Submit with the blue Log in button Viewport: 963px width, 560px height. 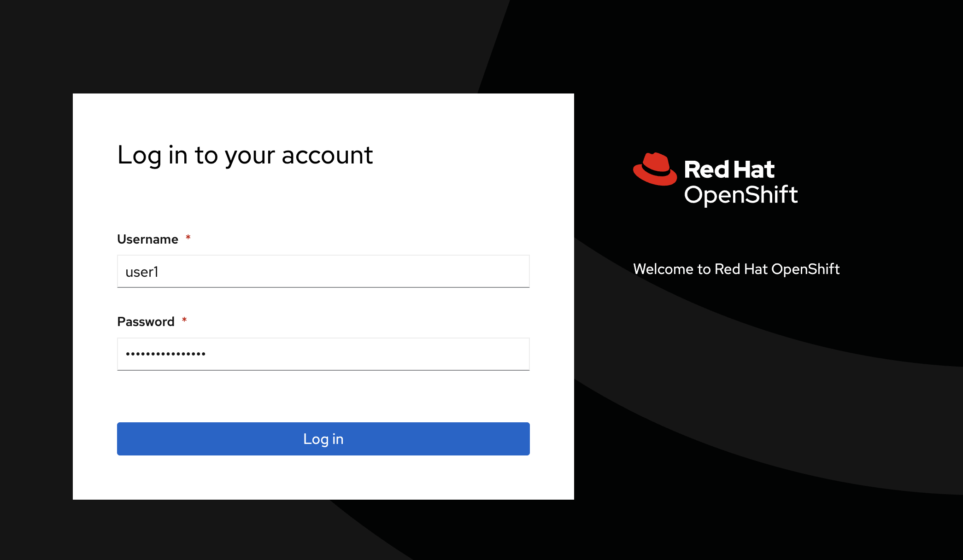click(x=323, y=439)
